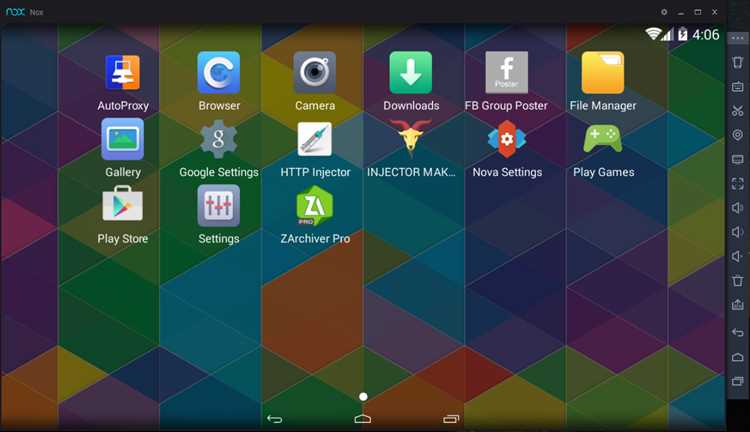Open Nox settings gear in title bar
This screenshot has height=432, width=750.
[664, 12]
